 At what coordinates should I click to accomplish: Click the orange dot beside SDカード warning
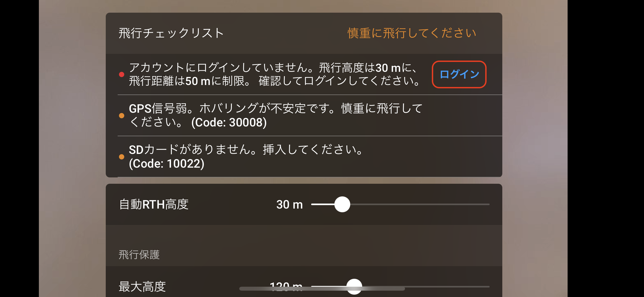point(122,157)
